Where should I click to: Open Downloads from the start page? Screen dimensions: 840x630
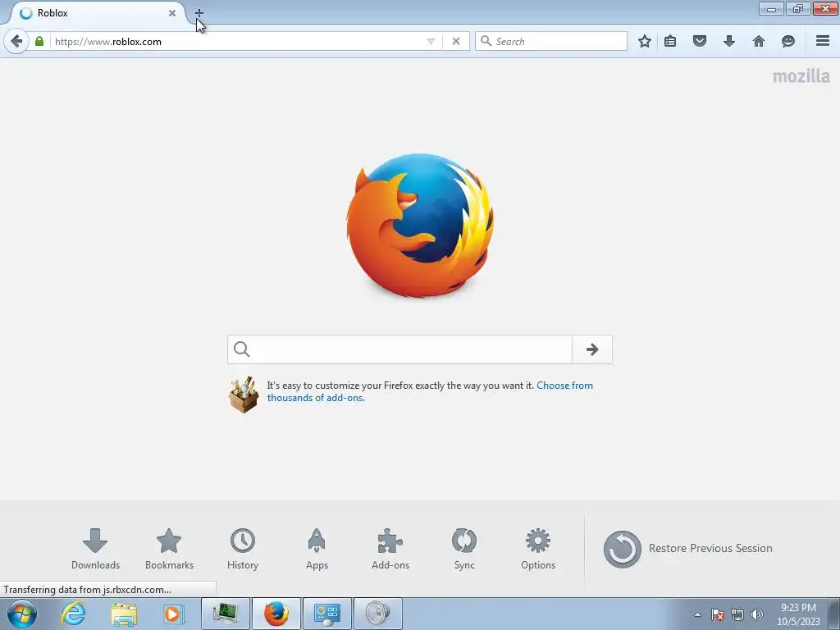pos(95,549)
